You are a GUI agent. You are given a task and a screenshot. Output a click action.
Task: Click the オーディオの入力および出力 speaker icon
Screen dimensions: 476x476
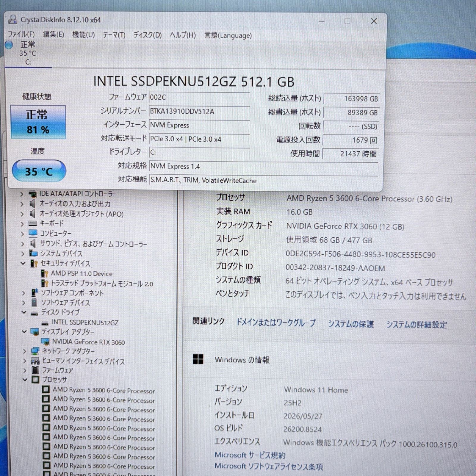pyautogui.click(x=32, y=204)
